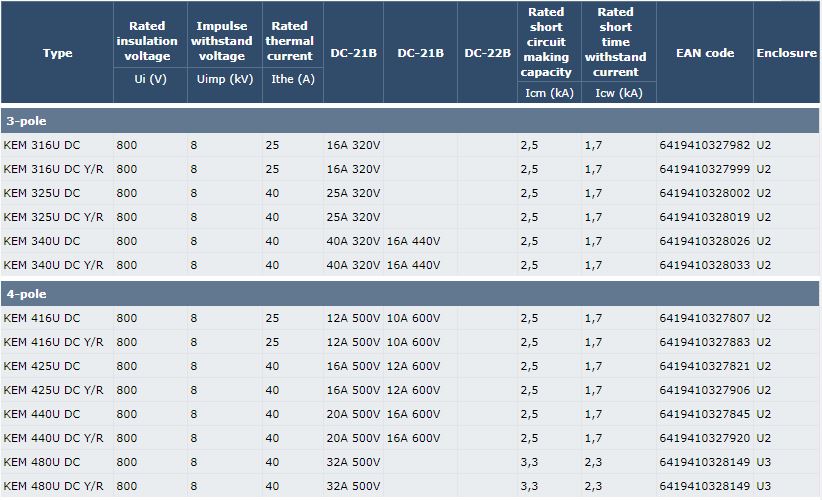822x500 pixels.
Task: Select "Rated short time withstand current" header
Action: point(615,42)
